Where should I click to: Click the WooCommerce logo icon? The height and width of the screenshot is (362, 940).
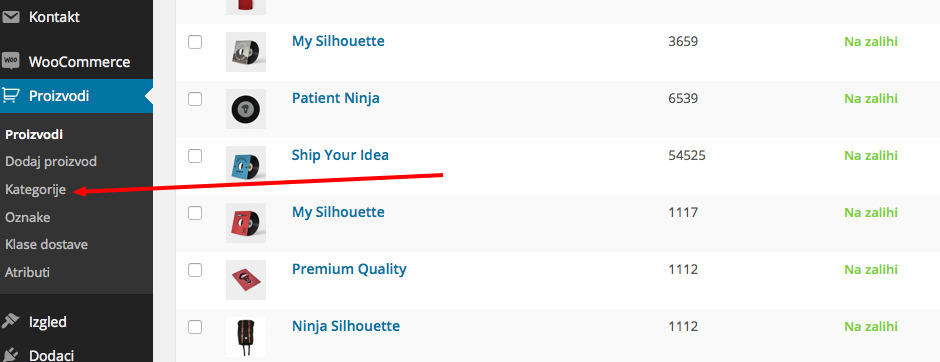[11, 61]
